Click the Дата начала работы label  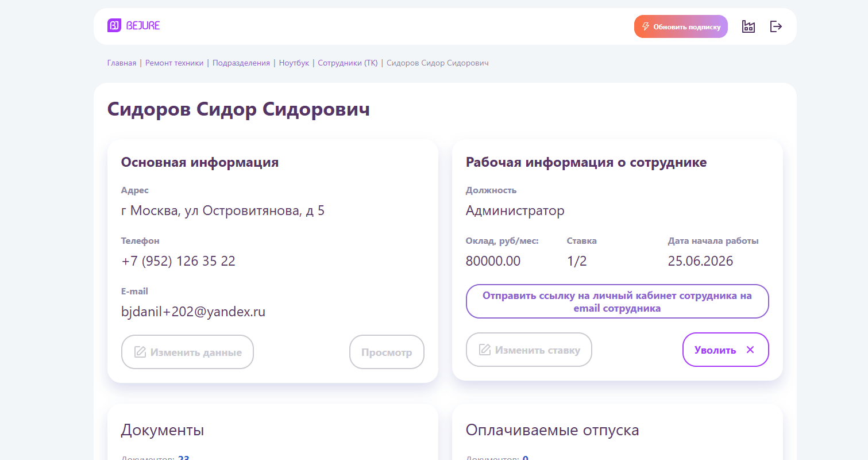click(x=713, y=241)
